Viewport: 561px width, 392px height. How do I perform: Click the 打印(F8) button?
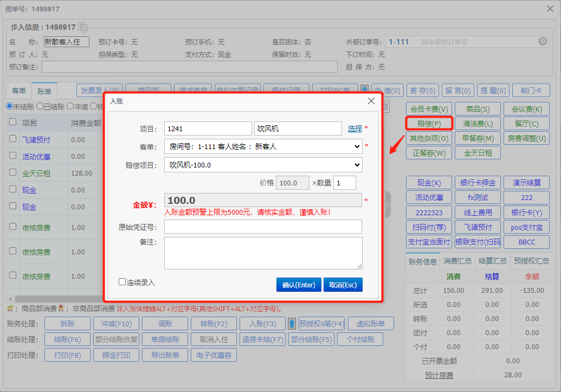click(67, 355)
